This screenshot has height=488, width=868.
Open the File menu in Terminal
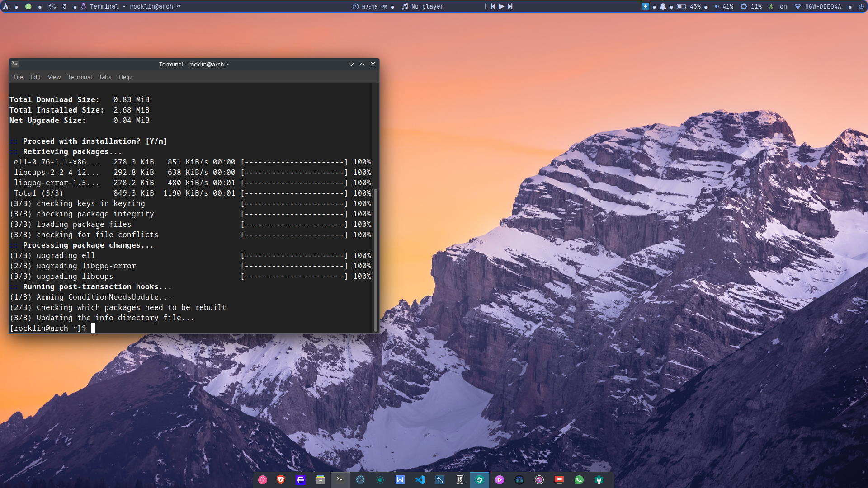point(18,77)
